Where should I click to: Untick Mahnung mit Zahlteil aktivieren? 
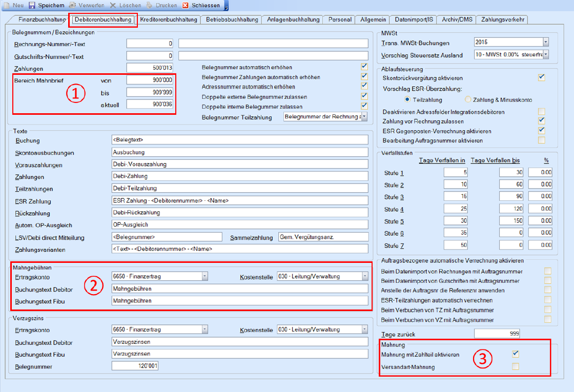point(516,354)
